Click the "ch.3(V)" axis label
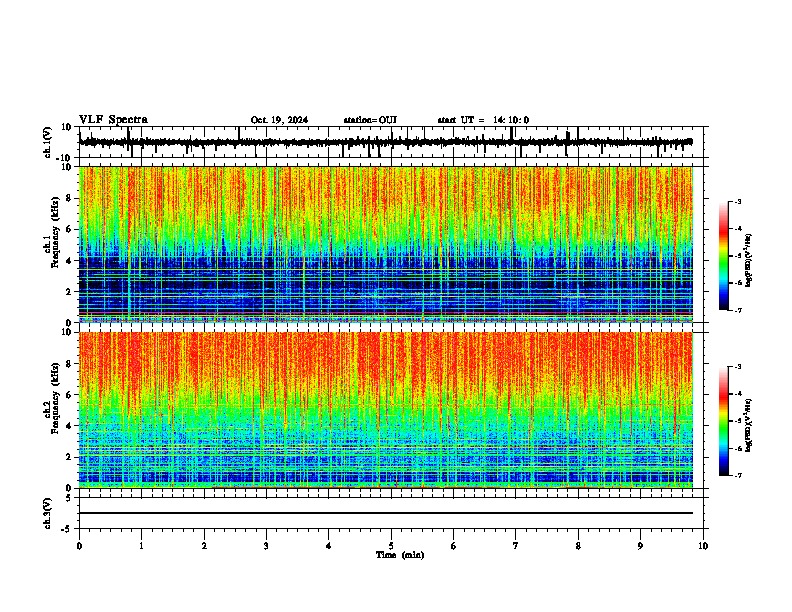Viewport: 792px width, 612px height. click(48, 513)
